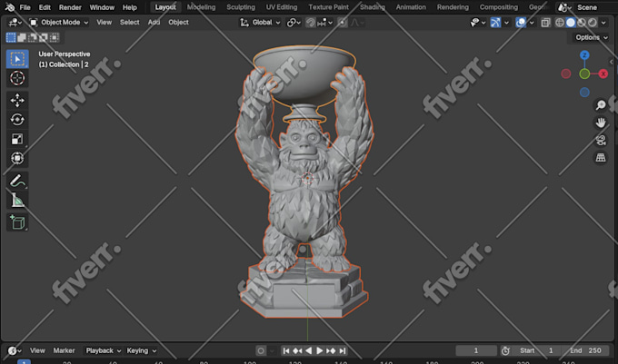Jump to next keyframe

coord(331,350)
